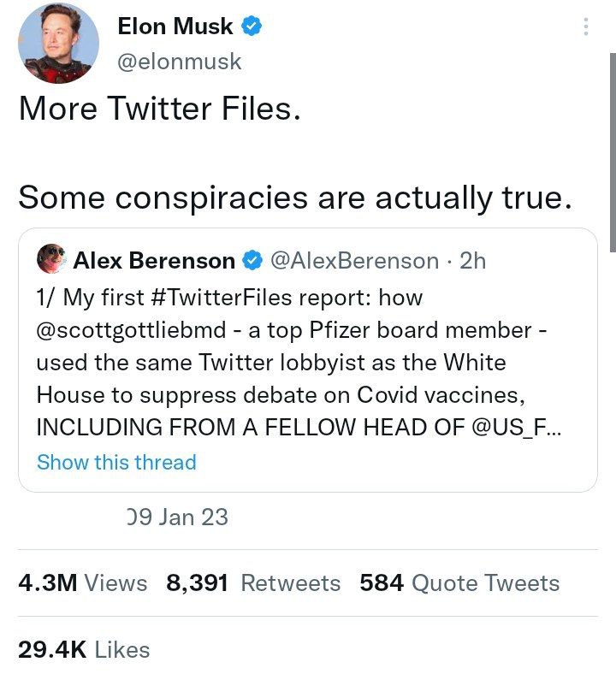Click the verified badge next to Elon Musk
The width and height of the screenshot is (616, 674).
[252, 27]
